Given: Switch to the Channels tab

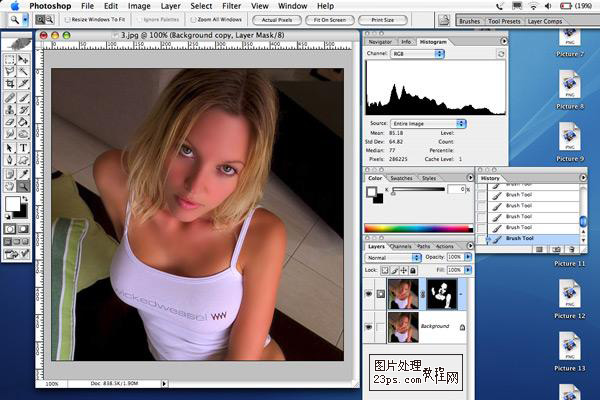Looking at the screenshot, I should coord(401,247).
